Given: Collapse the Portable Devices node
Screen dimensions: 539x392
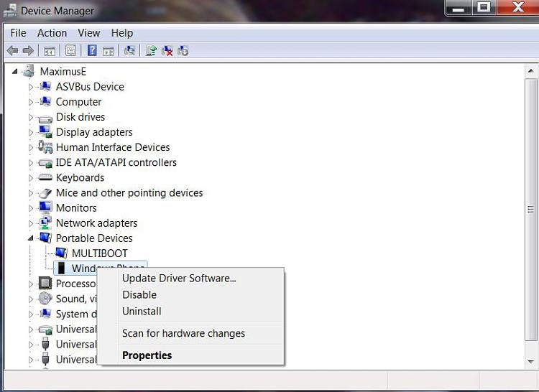Looking at the screenshot, I should (31, 238).
